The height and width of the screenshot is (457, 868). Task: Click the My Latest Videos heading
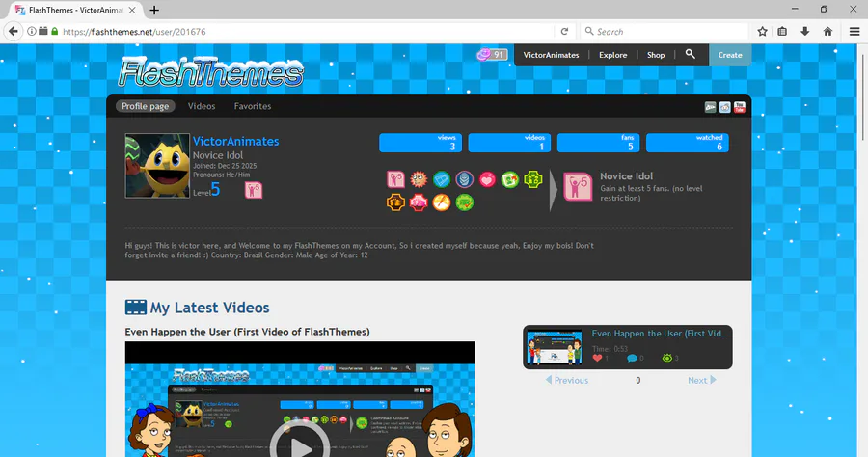(197, 308)
